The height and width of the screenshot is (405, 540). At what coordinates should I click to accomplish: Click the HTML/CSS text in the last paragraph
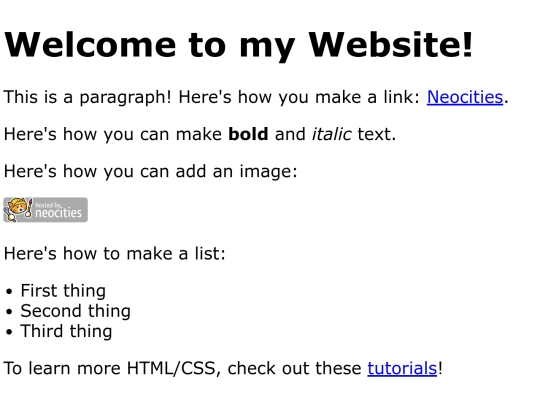point(173,368)
